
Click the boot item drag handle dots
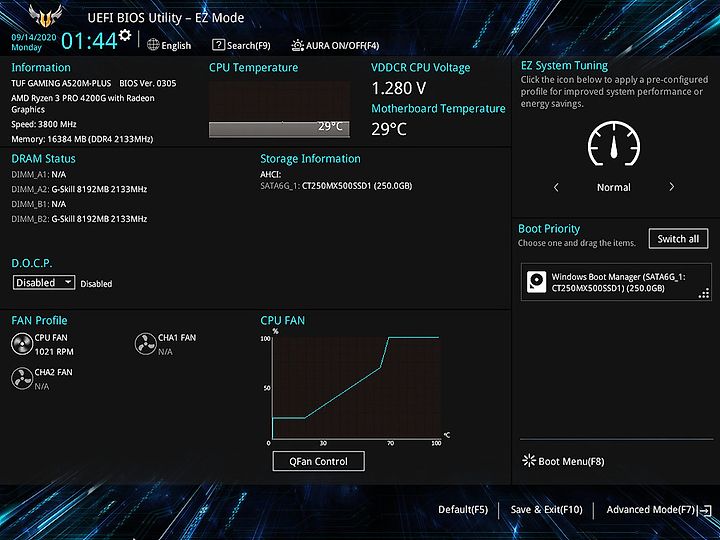click(x=703, y=293)
